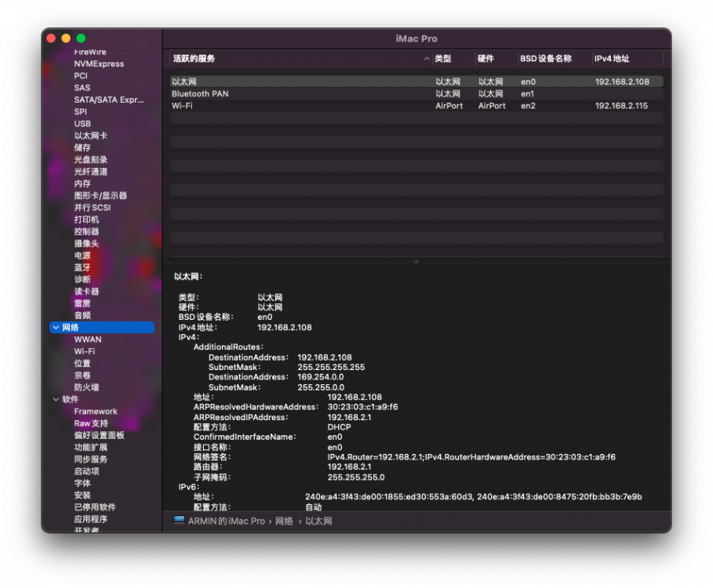Click ARMIN 的 iMac Pro in path bar
This screenshot has width=713, height=588.
(x=227, y=521)
